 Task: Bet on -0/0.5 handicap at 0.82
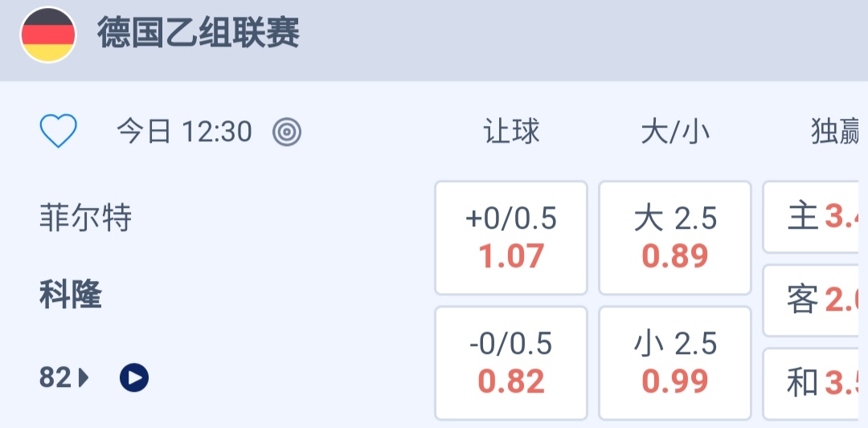pyautogui.click(x=511, y=363)
